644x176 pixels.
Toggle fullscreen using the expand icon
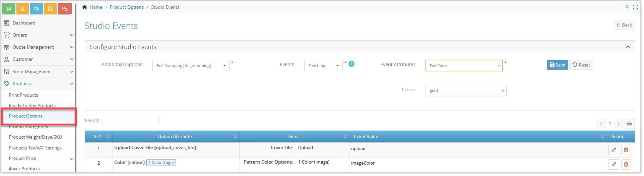(x=635, y=7)
